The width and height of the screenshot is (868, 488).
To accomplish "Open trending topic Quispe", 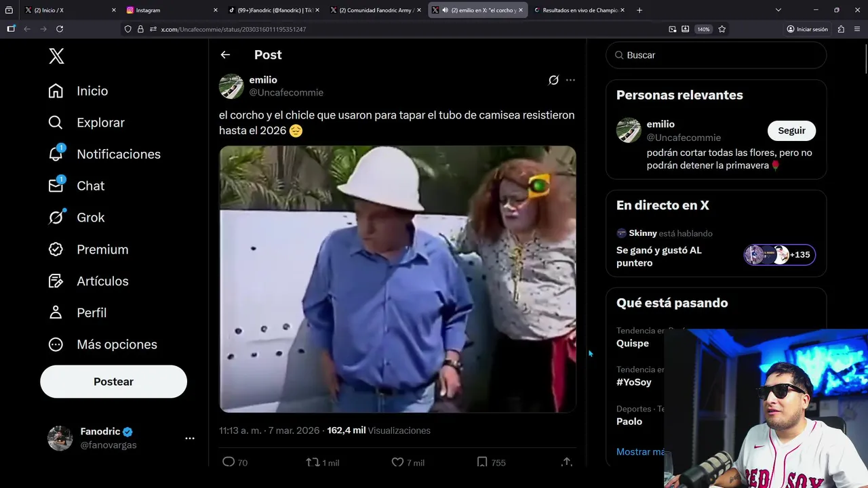I will point(633,343).
